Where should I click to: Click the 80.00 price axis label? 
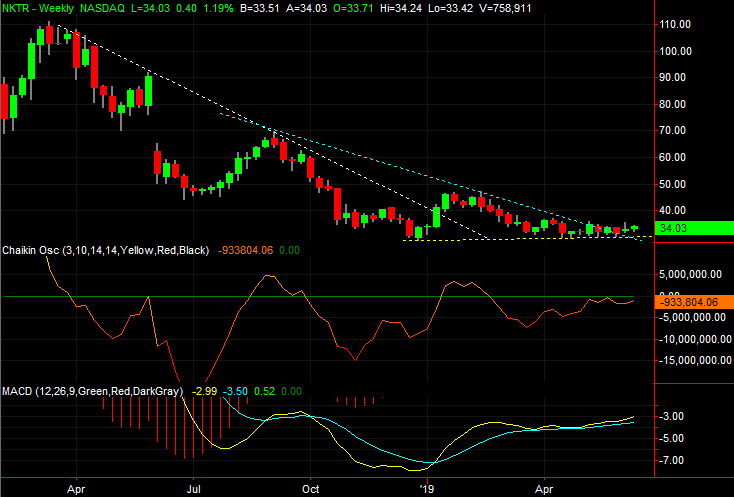coord(675,104)
